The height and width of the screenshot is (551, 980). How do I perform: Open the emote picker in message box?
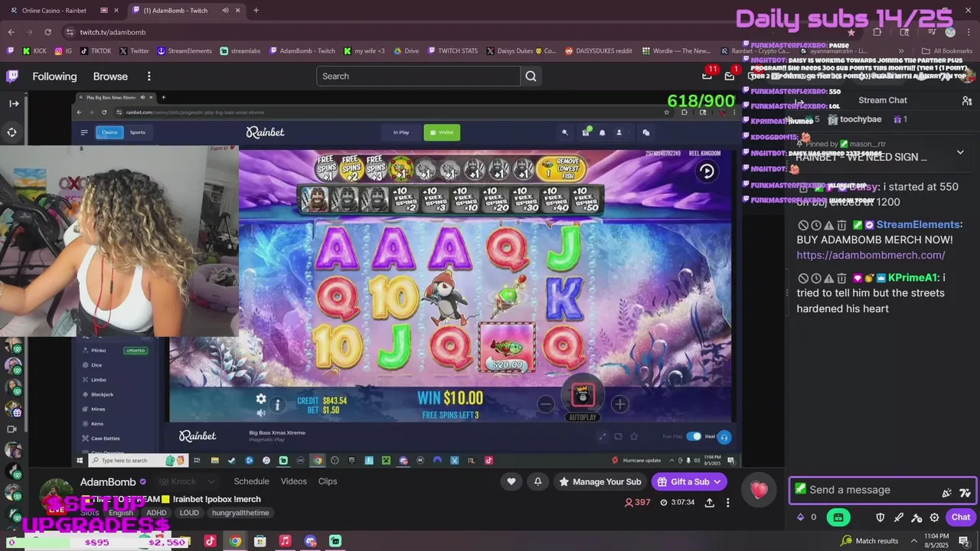tap(965, 491)
